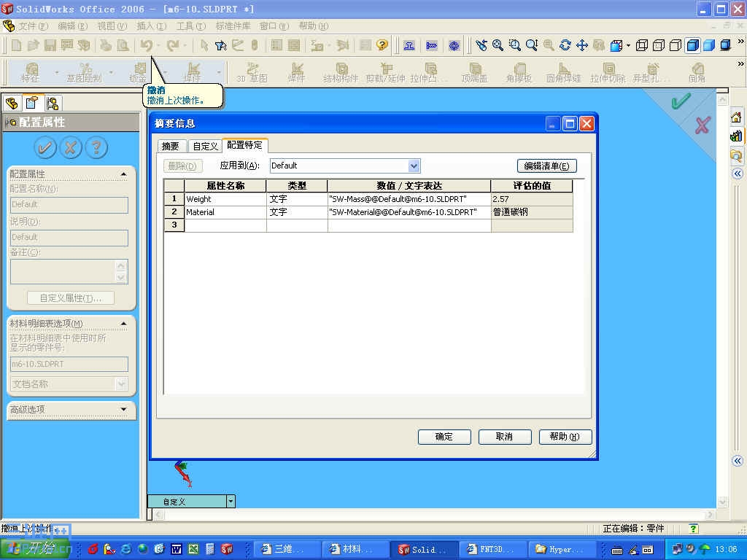Open the view orientation dropdown arrow
The width and height of the screenshot is (747, 560).
pos(628,46)
